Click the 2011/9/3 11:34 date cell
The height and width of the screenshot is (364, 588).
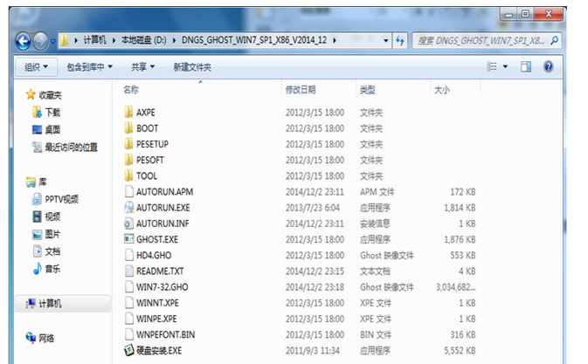(x=313, y=351)
